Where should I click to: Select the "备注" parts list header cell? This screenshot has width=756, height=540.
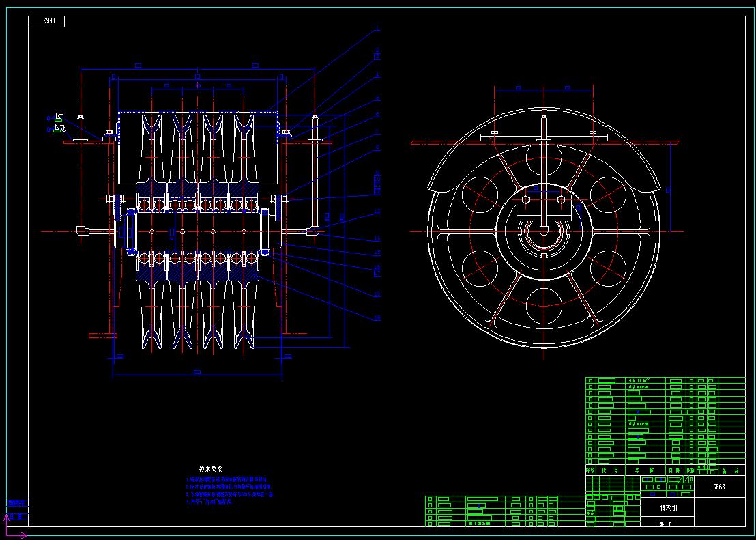tap(731, 470)
